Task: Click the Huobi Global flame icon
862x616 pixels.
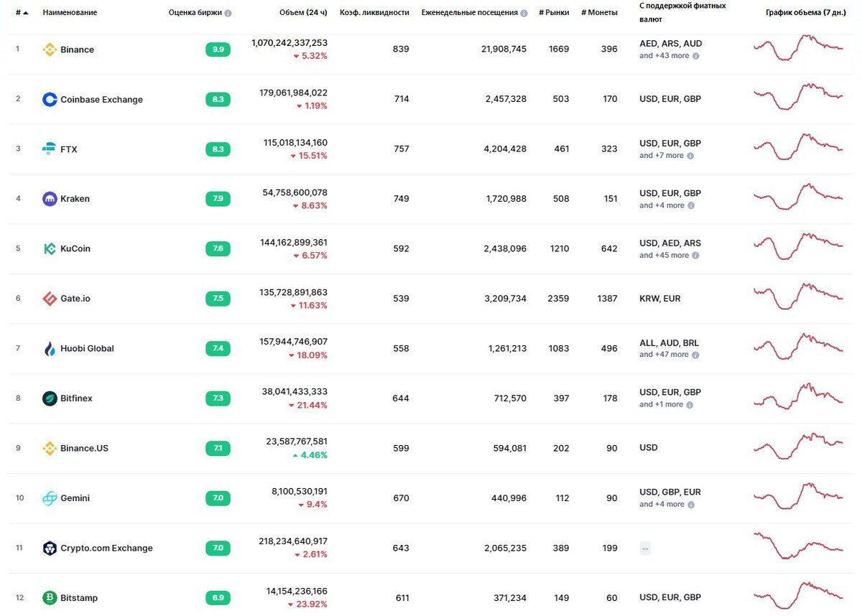Action: 50,349
